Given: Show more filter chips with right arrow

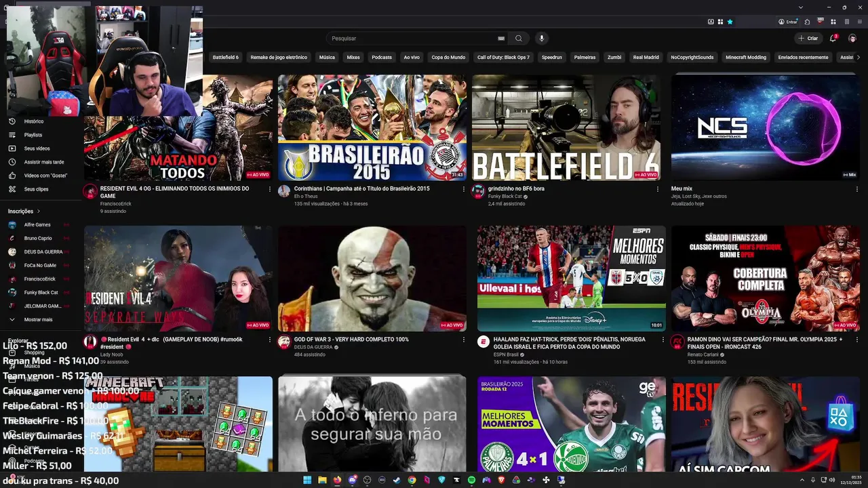Looking at the screenshot, I should tap(859, 58).
